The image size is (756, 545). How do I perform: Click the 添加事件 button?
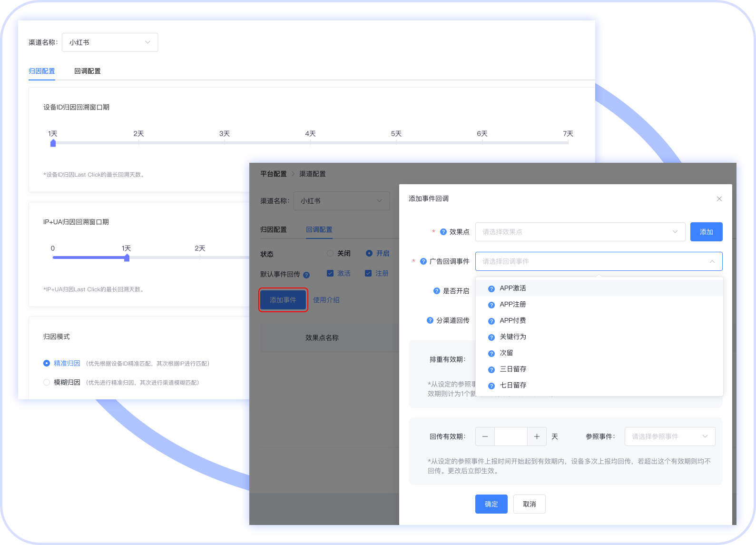point(283,300)
